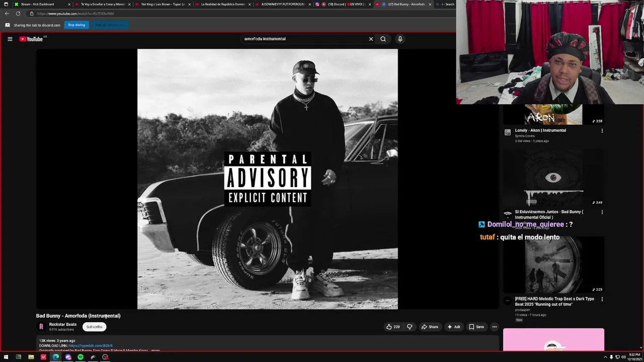Open the taskbar clock showing 9:32 PM
Viewport: 644px width, 362px height.
[634, 357]
